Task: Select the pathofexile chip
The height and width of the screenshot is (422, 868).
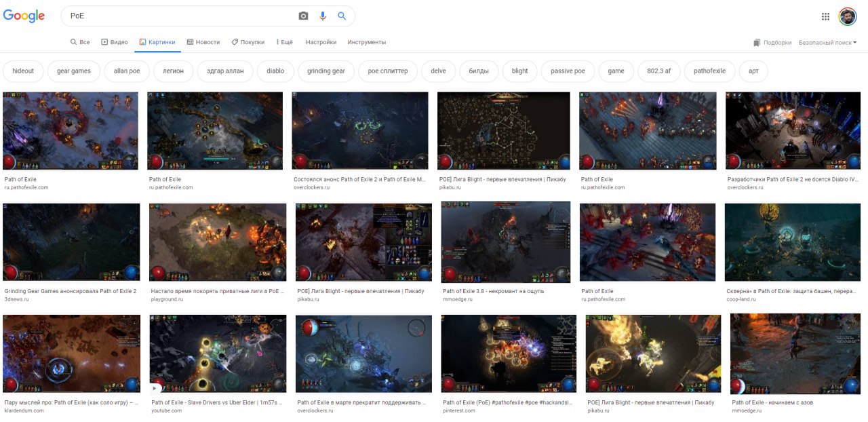Action: 710,71
